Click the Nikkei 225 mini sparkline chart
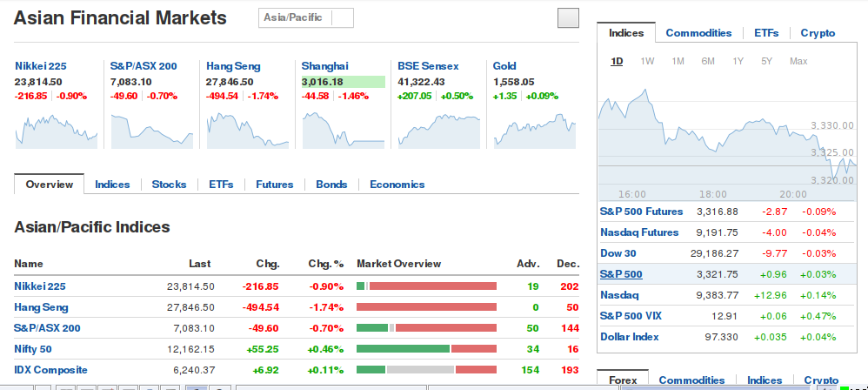This screenshot has width=868, height=390. coord(57,131)
